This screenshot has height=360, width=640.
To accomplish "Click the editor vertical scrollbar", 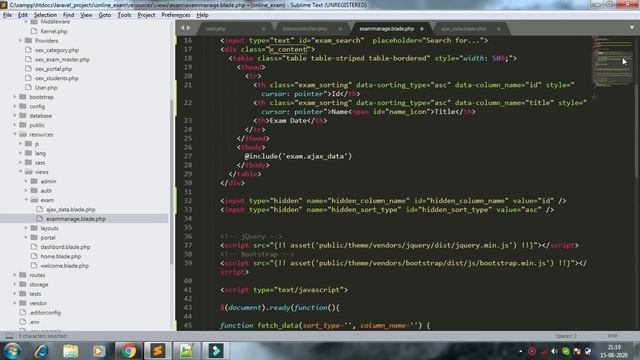I will coord(637,108).
